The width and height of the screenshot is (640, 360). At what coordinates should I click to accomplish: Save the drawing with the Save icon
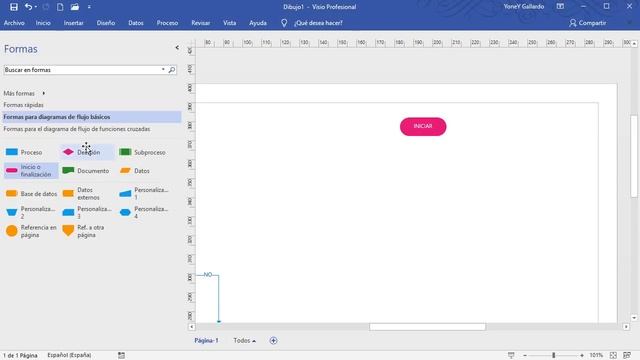click(x=13, y=7)
